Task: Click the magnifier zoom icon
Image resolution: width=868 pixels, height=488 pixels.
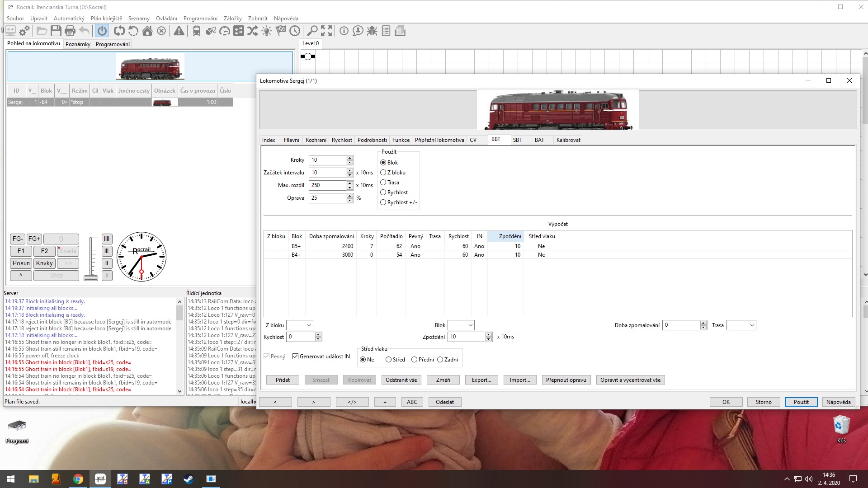Action: click(312, 31)
